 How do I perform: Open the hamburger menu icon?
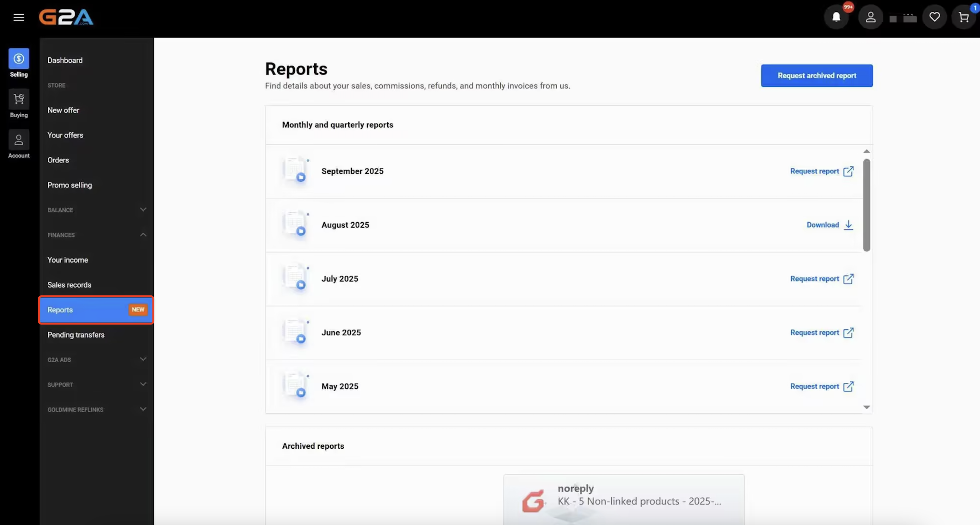click(x=19, y=17)
